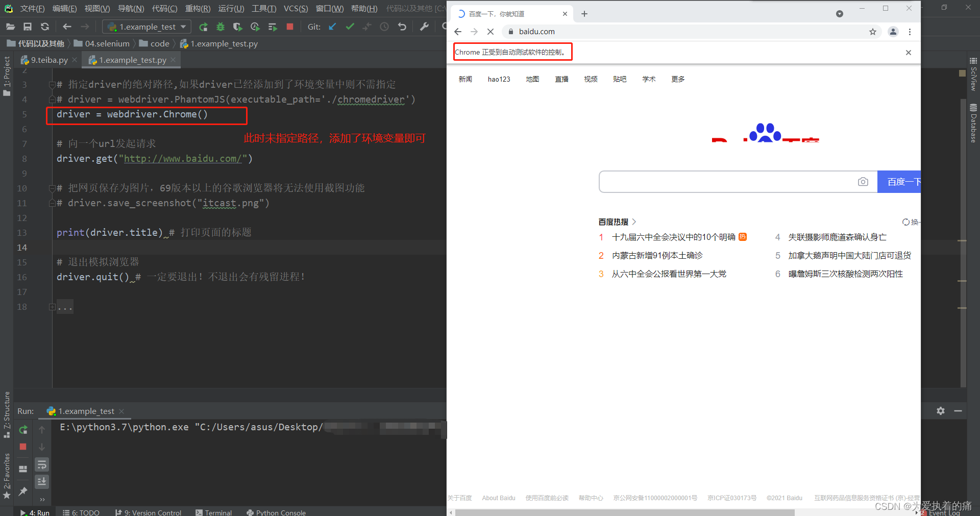Image resolution: width=980 pixels, height=516 pixels.
Task: Run 1.example_test with the green rerun icon
Action: pyautogui.click(x=203, y=27)
